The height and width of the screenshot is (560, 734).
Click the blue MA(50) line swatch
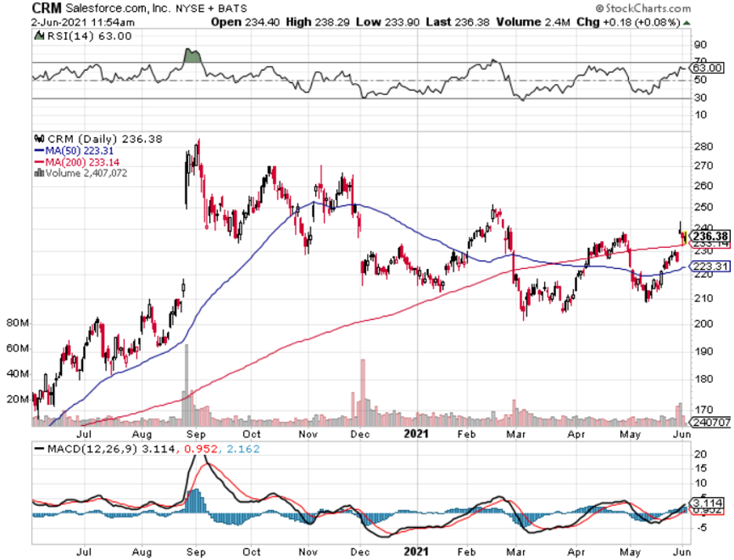[x=39, y=151]
